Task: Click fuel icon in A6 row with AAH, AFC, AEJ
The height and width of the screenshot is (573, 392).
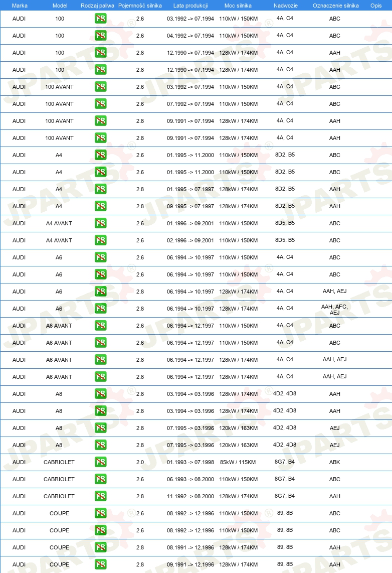Action: [x=100, y=309]
